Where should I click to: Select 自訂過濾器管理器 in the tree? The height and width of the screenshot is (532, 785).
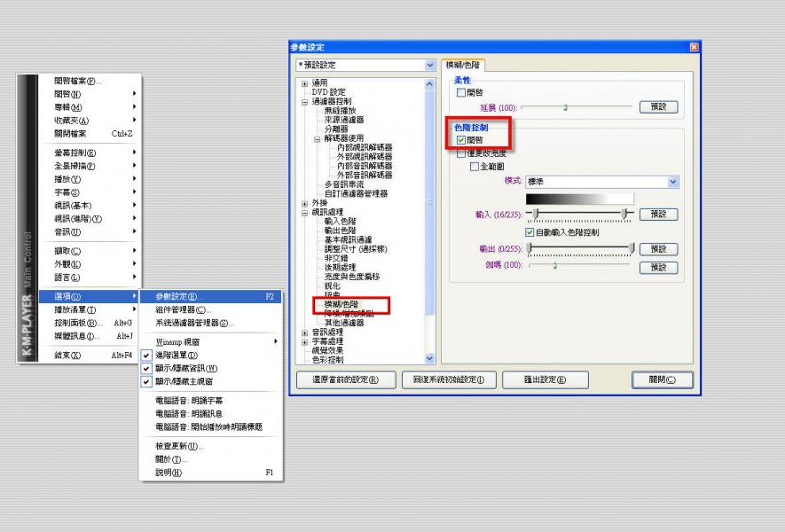(x=356, y=193)
